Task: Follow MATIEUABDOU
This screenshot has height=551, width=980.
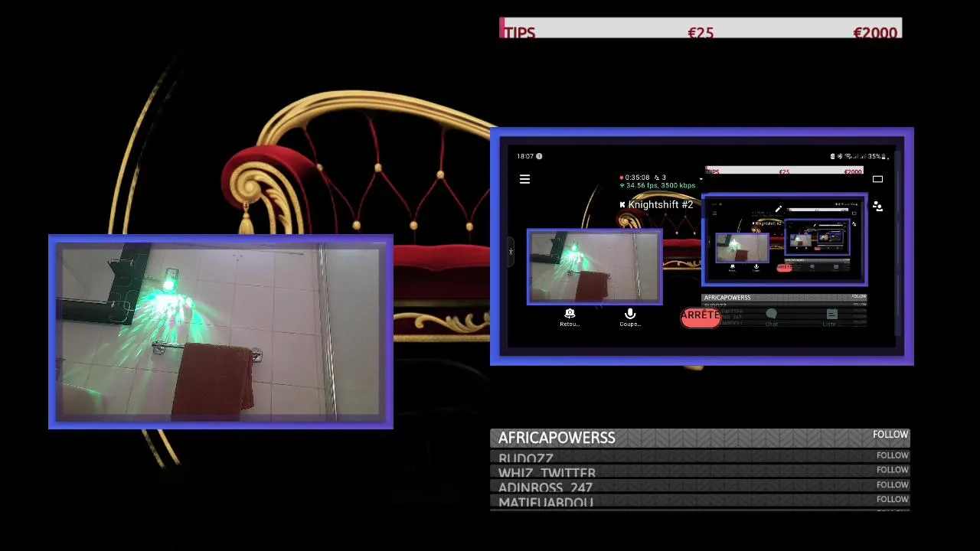Action: 893,499
